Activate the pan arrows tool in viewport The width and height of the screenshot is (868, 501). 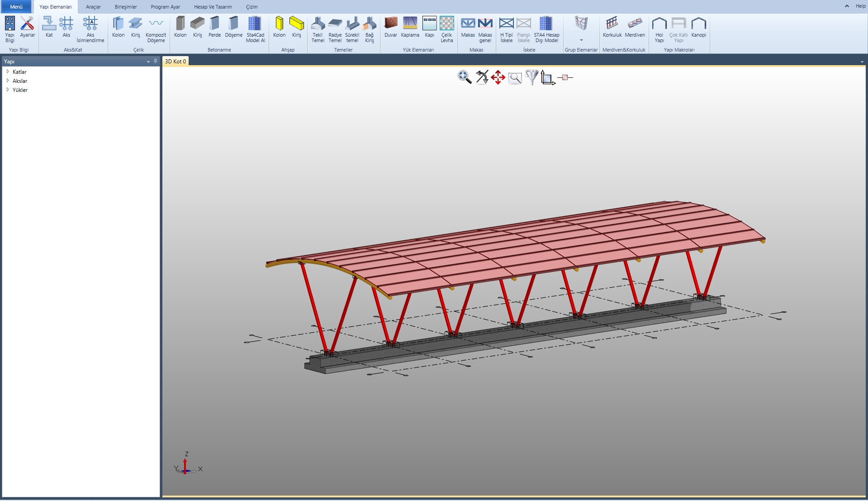point(498,77)
